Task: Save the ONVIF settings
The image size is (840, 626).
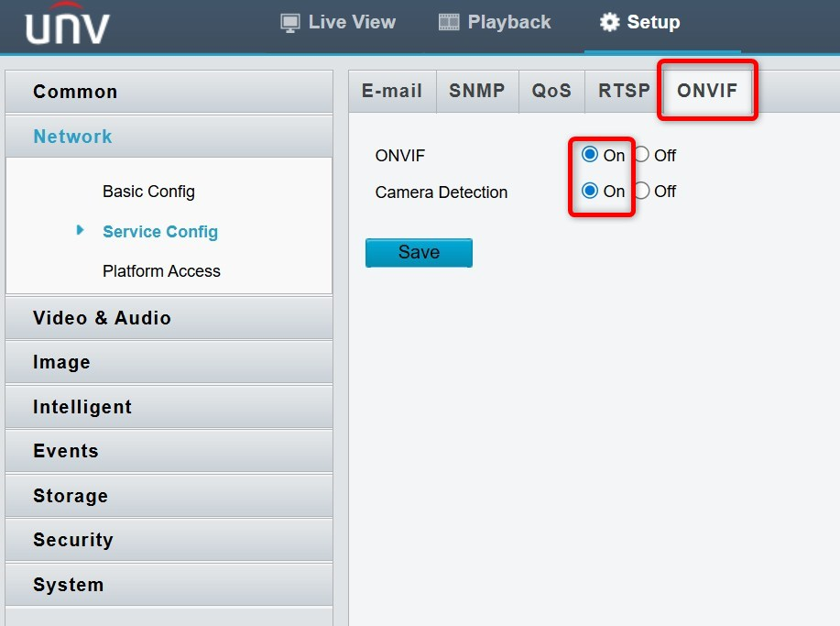Action: pos(419,252)
